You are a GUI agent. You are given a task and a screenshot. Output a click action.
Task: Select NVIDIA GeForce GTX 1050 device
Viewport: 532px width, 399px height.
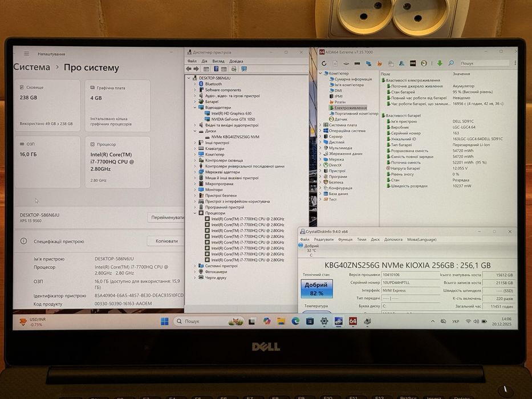(233, 120)
